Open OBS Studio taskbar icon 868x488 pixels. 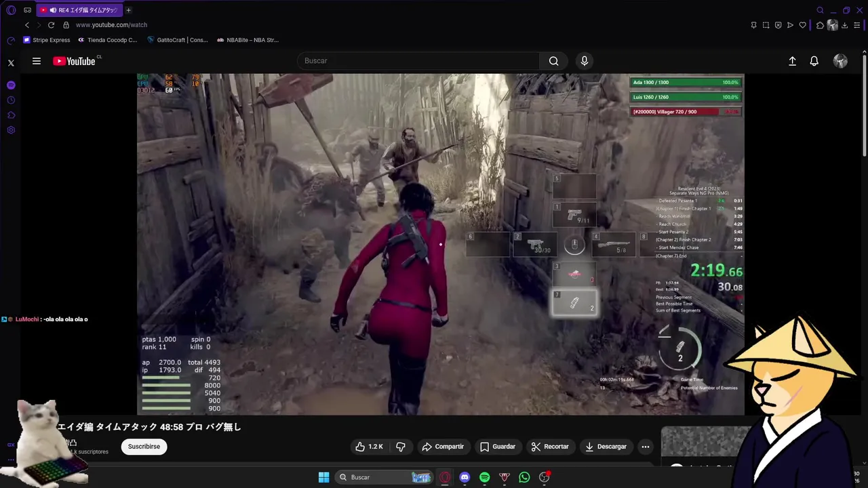(x=544, y=477)
